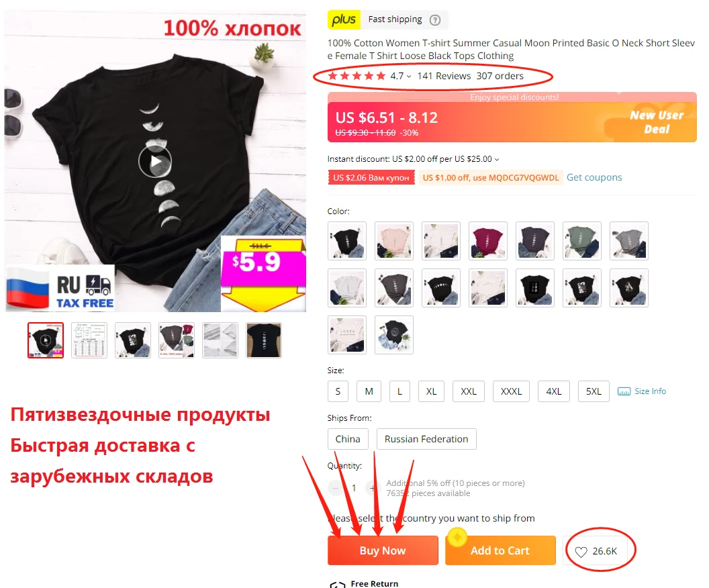Click the Add to Cart button
Viewport: 709px width, 588px height.
500,550
